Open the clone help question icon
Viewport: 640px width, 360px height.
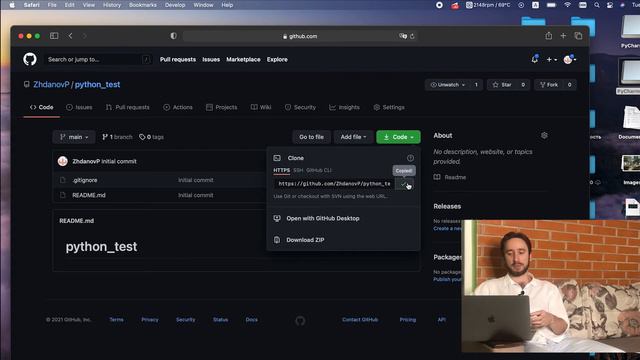pos(410,158)
